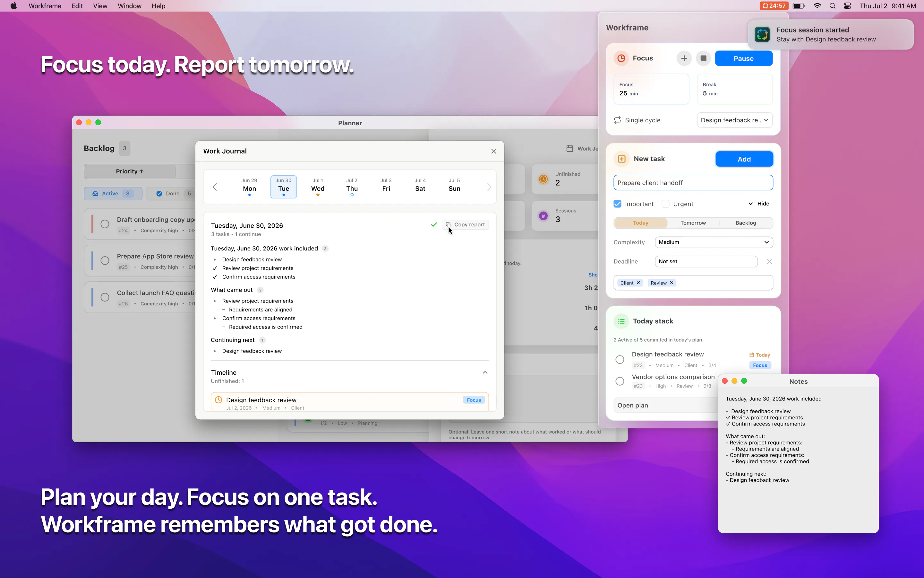Image resolution: width=924 pixels, height=578 pixels.
Task: Click the Today stack list icon
Action: point(621,321)
